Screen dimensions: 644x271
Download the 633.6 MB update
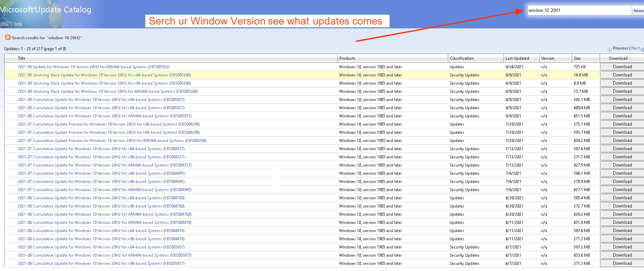[x=622, y=255]
